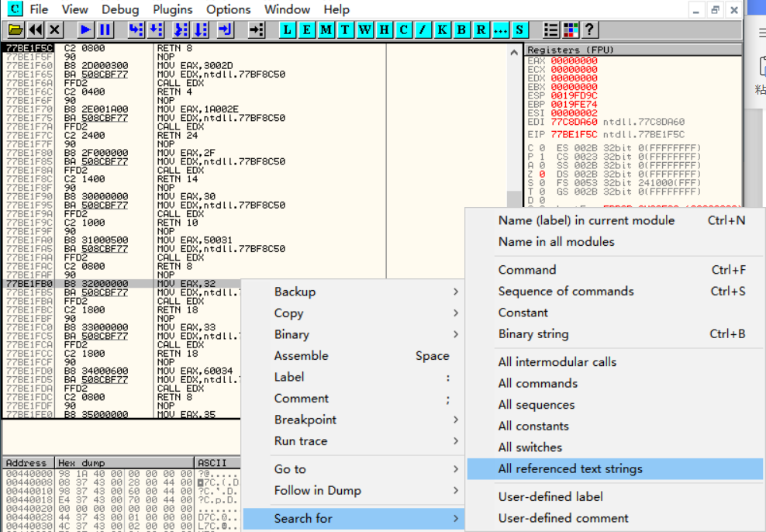Restart the debugged program
Image resolution: width=766 pixels, height=532 pixels.
click(x=35, y=29)
